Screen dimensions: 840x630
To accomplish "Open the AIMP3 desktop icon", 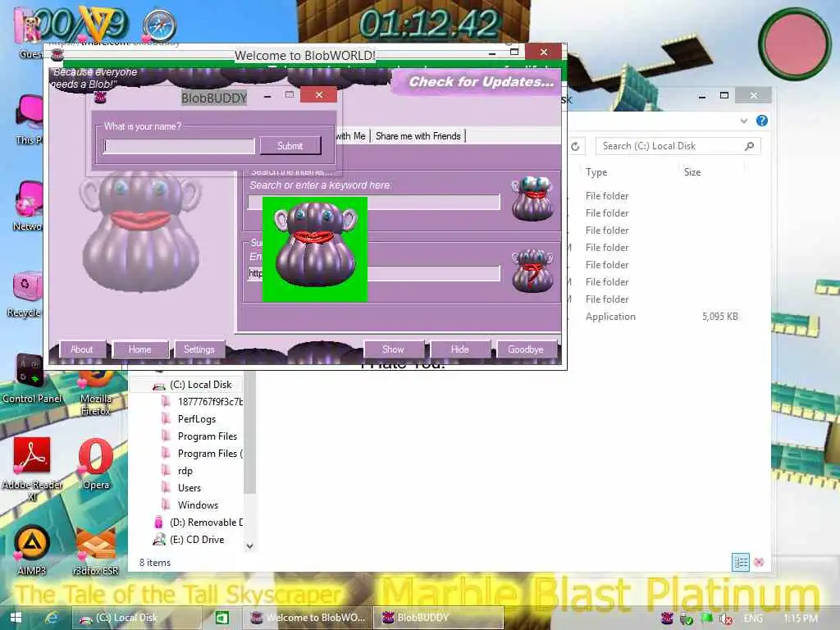I will [x=32, y=550].
